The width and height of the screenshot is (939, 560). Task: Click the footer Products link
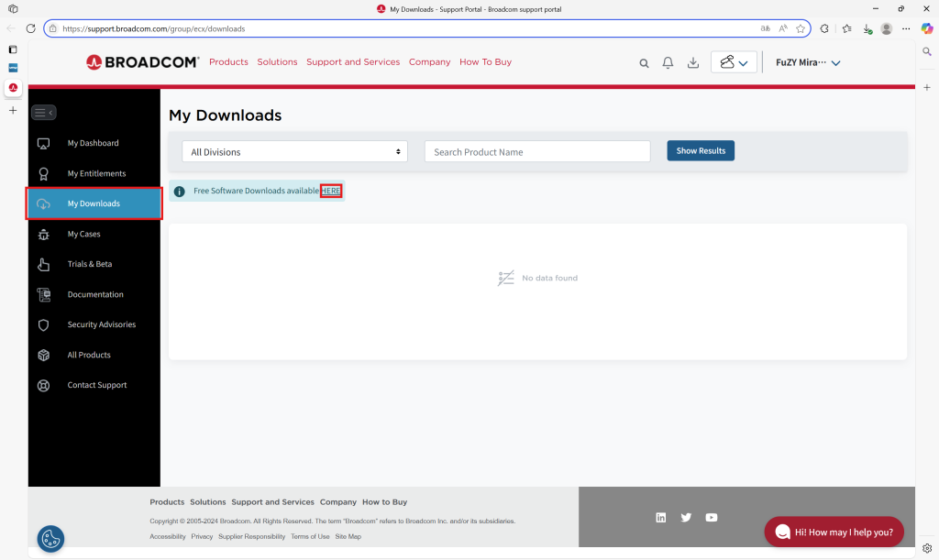point(167,502)
